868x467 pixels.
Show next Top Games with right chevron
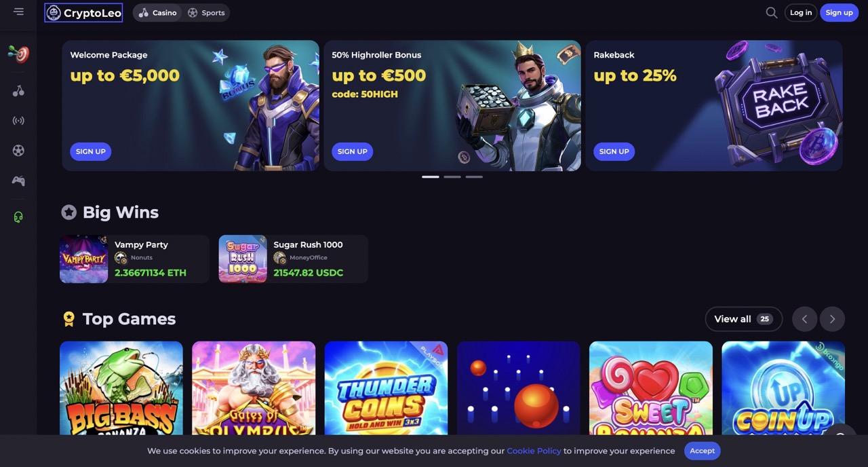pyautogui.click(x=832, y=319)
